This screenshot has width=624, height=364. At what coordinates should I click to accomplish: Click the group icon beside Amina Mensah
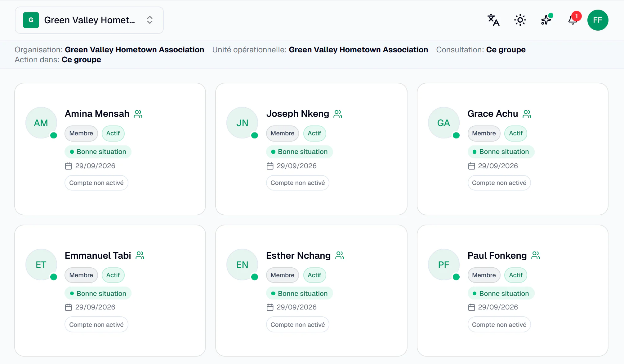pos(138,114)
